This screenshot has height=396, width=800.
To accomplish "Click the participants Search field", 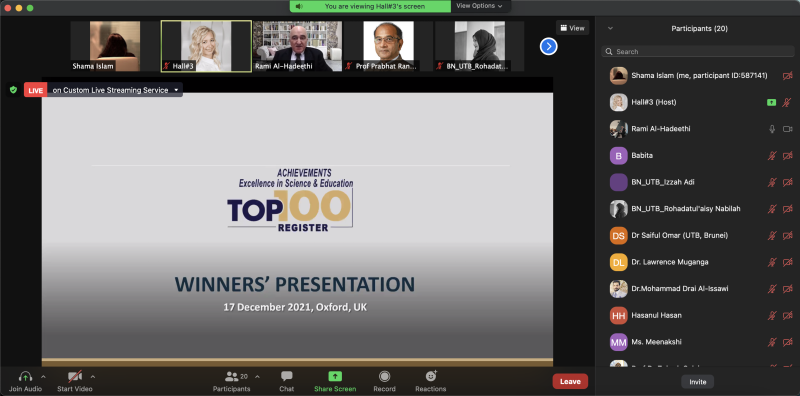I will click(x=698, y=52).
